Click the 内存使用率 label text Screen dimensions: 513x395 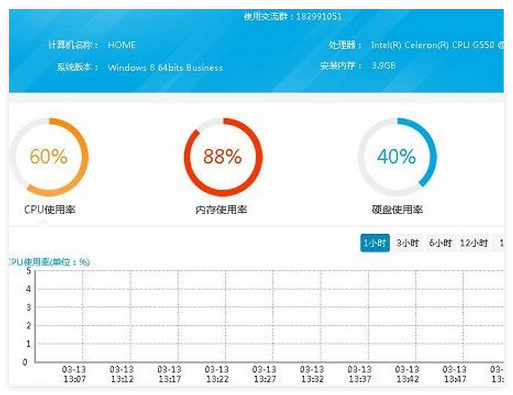pos(221,209)
